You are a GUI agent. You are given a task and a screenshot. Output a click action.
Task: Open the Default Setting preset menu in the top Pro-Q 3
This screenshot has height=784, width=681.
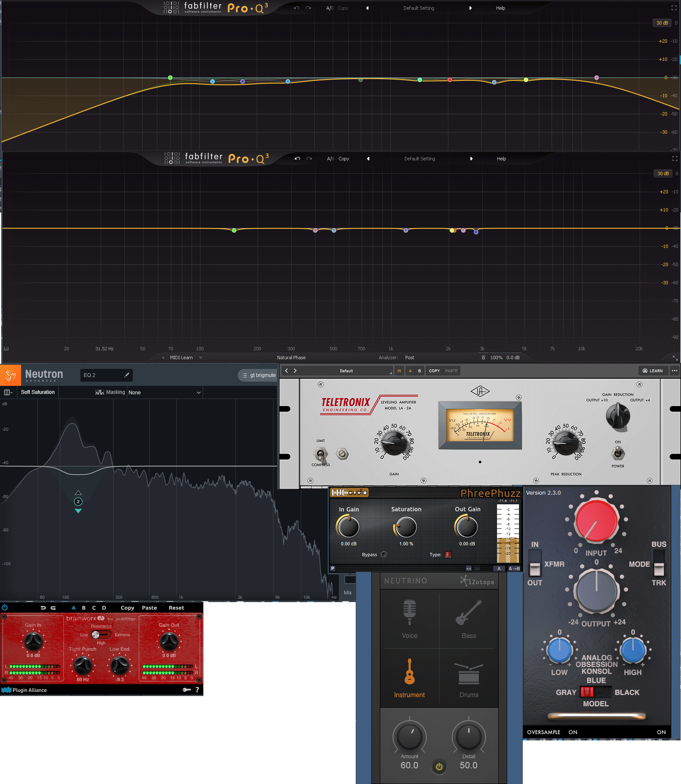pos(419,8)
